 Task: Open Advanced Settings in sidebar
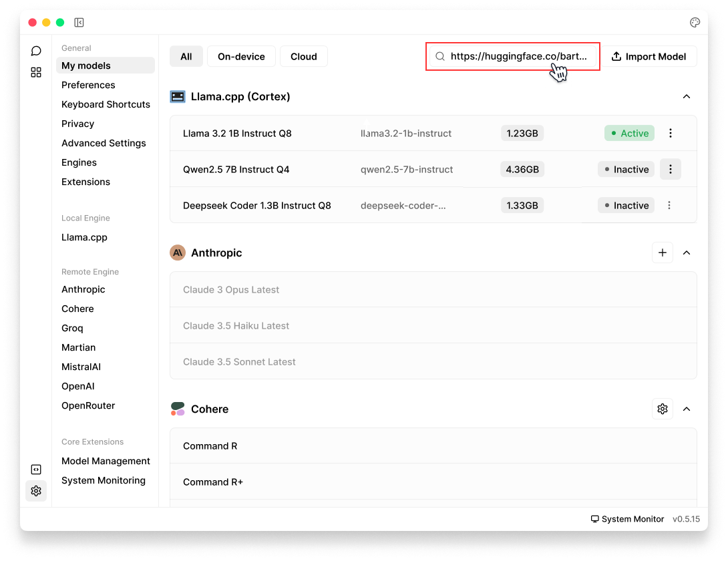click(x=104, y=143)
